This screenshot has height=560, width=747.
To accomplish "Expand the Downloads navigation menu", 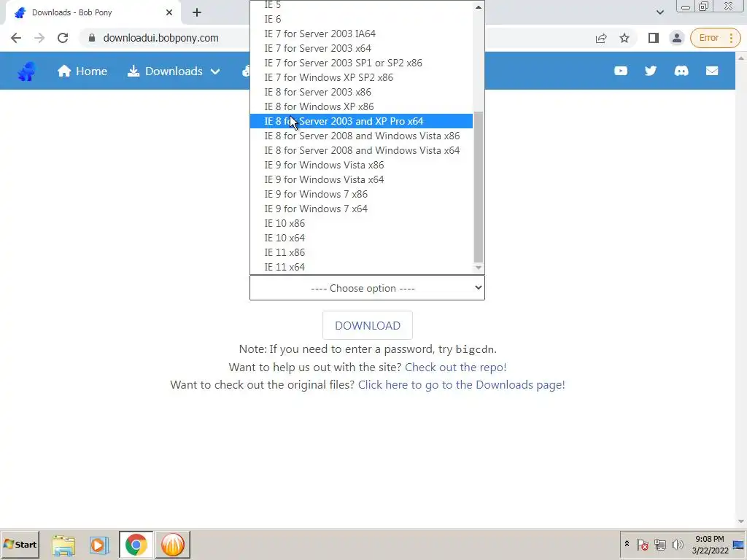I will click(174, 71).
